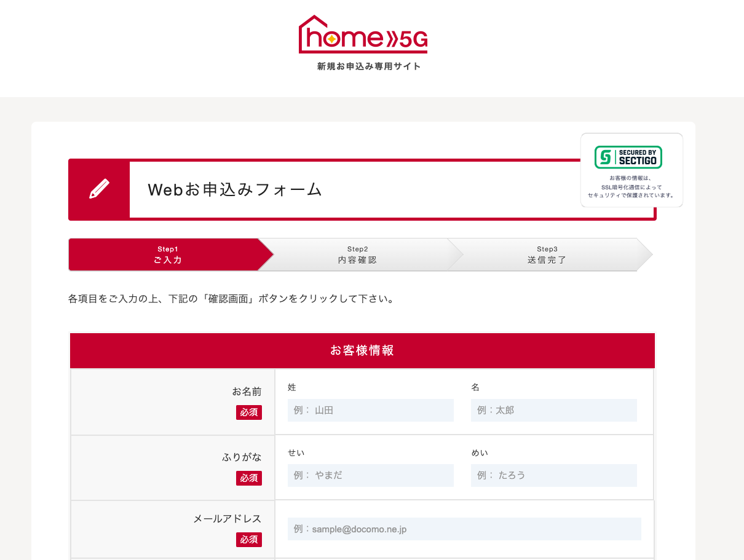Select the Step3 送信完了 step

pyautogui.click(x=547, y=254)
